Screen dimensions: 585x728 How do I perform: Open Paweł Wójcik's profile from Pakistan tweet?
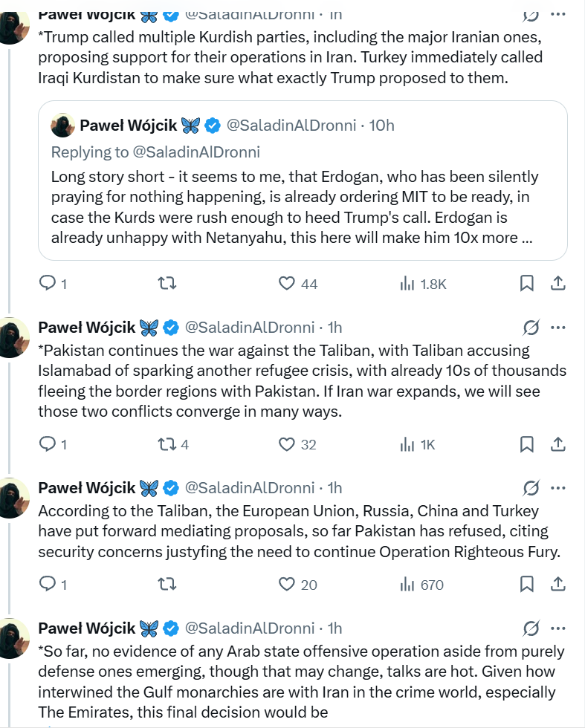(x=86, y=327)
